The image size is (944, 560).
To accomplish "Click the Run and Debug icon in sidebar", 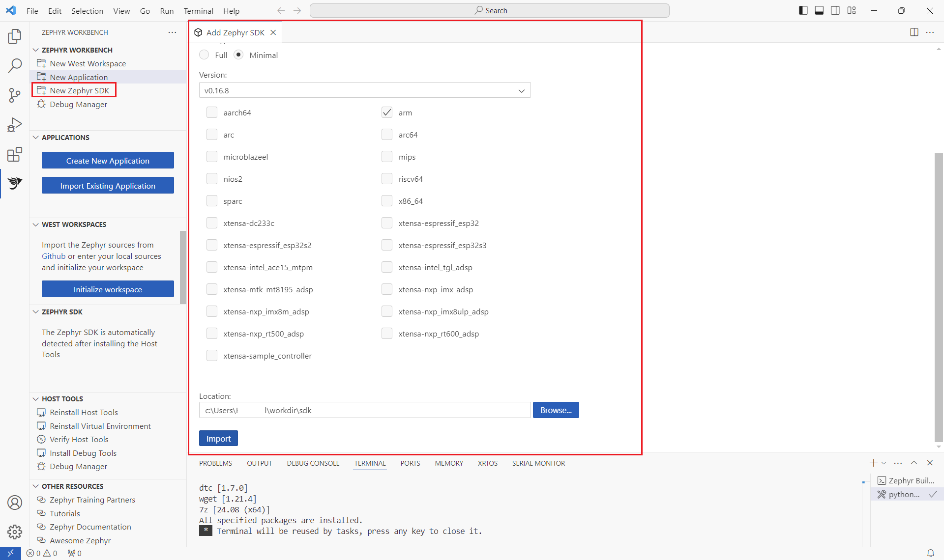I will 15,125.
